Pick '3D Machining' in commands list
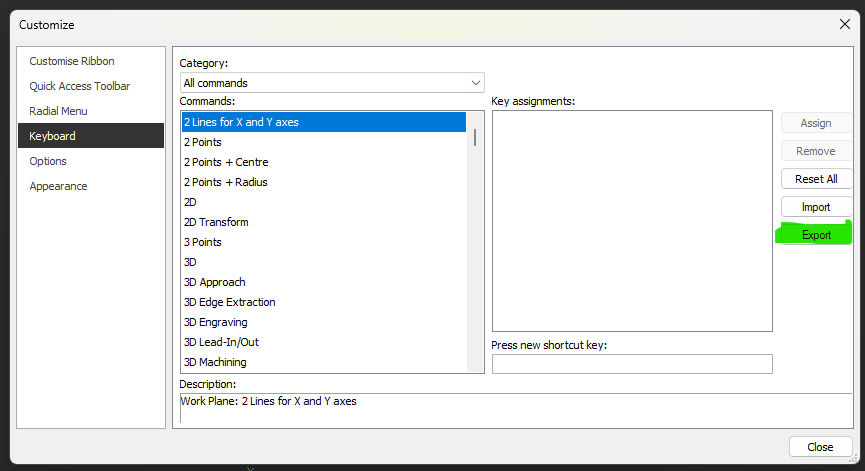Viewport: 865px width, 471px height. click(x=215, y=362)
